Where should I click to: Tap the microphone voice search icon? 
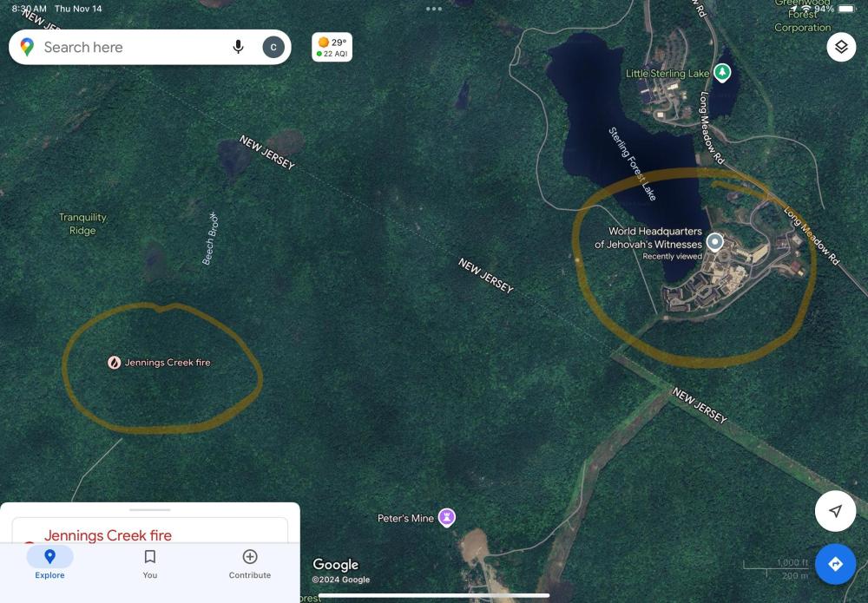(x=238, y=47)
